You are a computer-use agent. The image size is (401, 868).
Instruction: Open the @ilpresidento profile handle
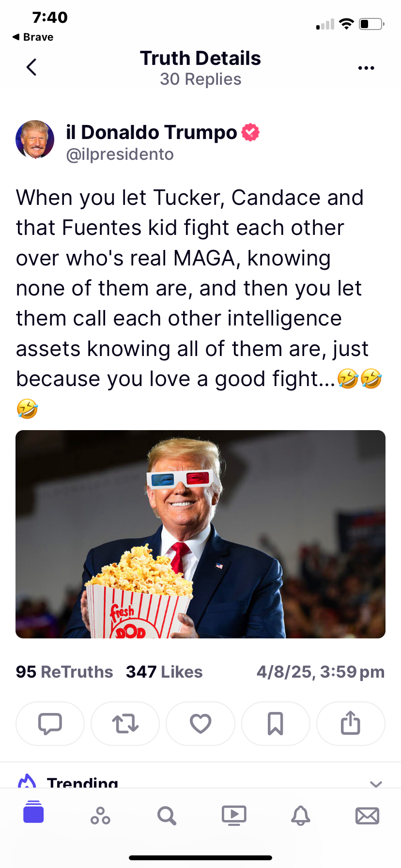tap(120, 154)
